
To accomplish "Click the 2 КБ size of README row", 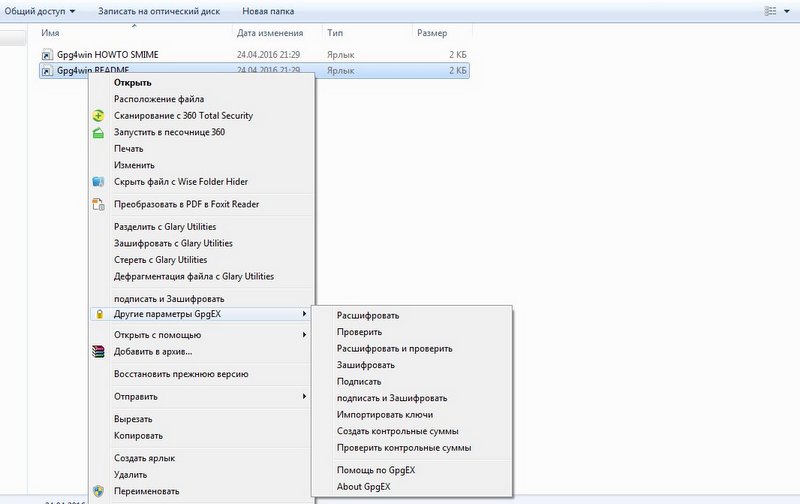I will 458,71.
